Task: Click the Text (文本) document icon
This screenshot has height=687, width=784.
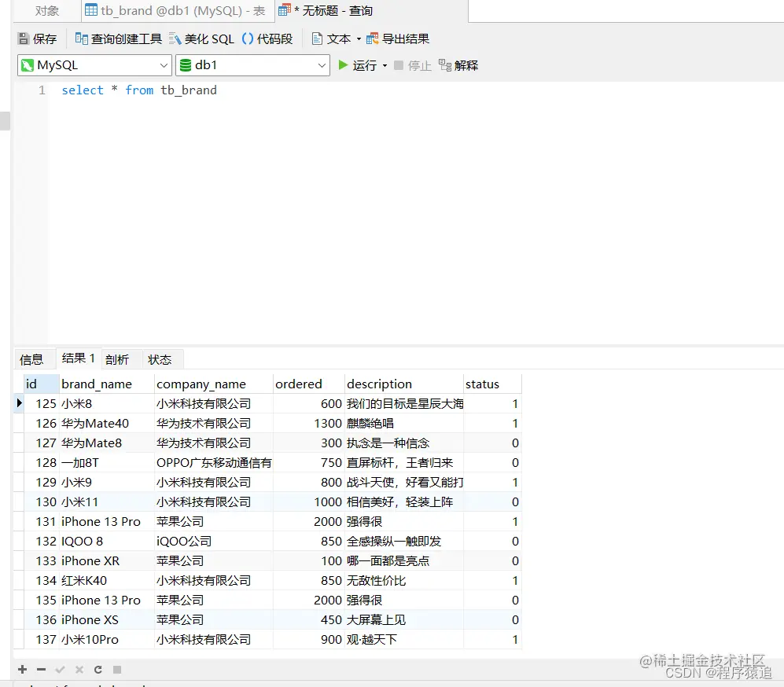Action: click(x=317, y=39)
